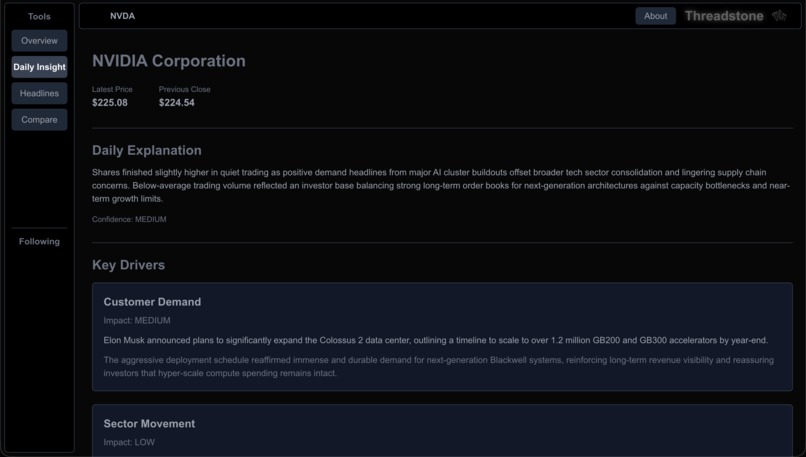
Task: Open the Overview tool
Action: [39, 41]
